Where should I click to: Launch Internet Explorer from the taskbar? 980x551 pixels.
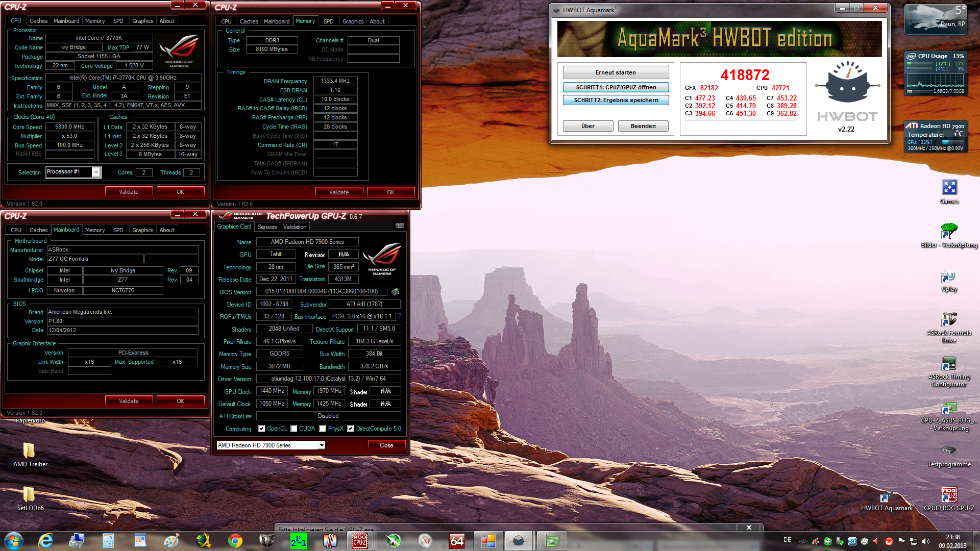pyautogui.click(x=45, y=540)
